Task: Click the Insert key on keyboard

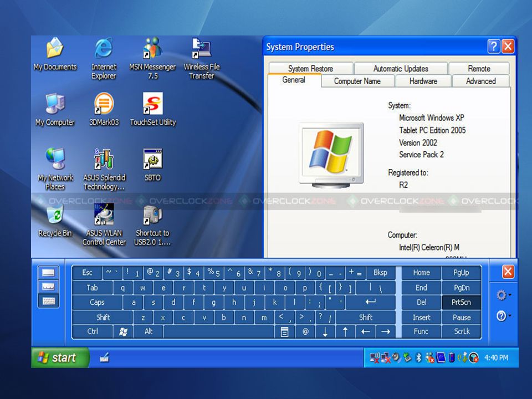Action: pyautogui.click(x=421, y=317)
